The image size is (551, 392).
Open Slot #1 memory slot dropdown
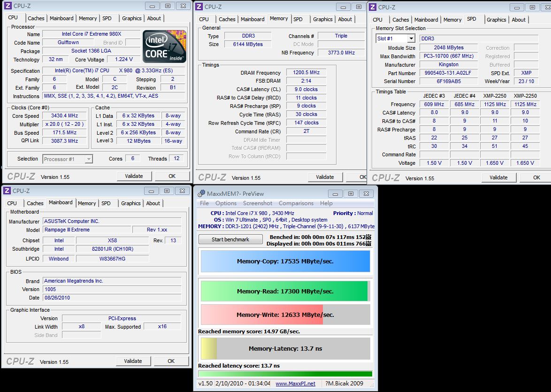pyautogui.click(x=411, y=38)
